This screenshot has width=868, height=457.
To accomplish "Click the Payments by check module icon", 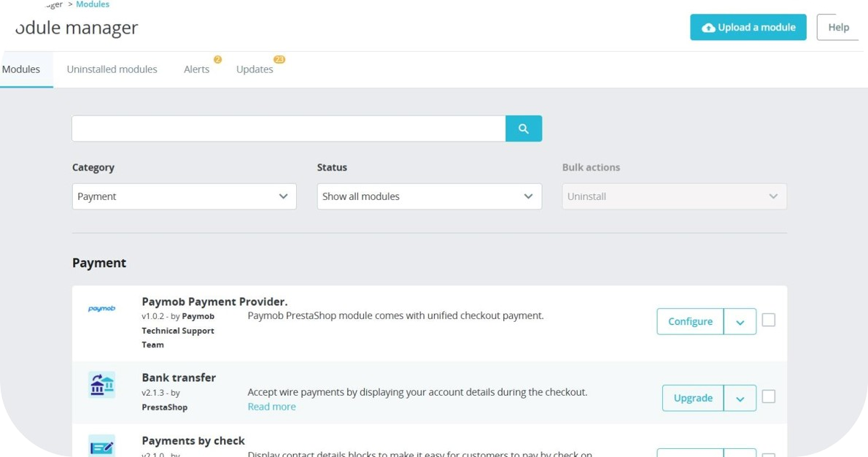I will click(101, 445).
